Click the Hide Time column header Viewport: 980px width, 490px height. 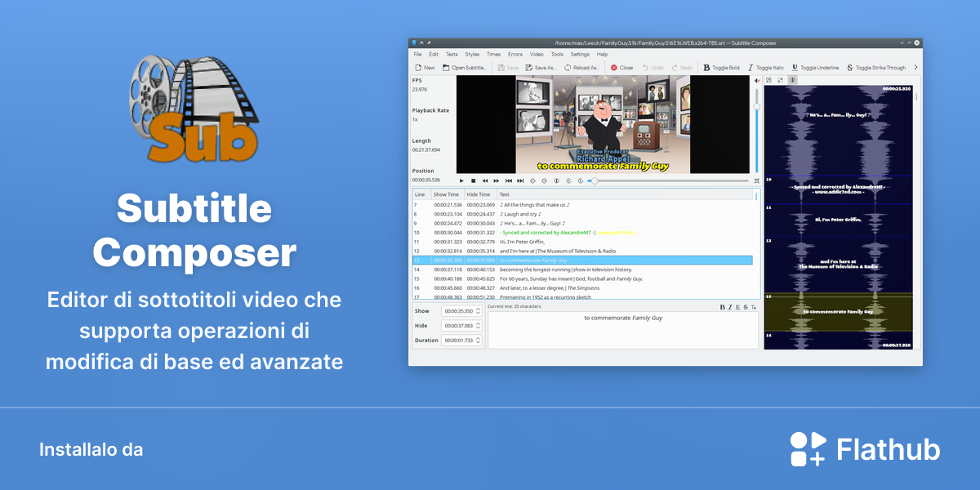479,194
